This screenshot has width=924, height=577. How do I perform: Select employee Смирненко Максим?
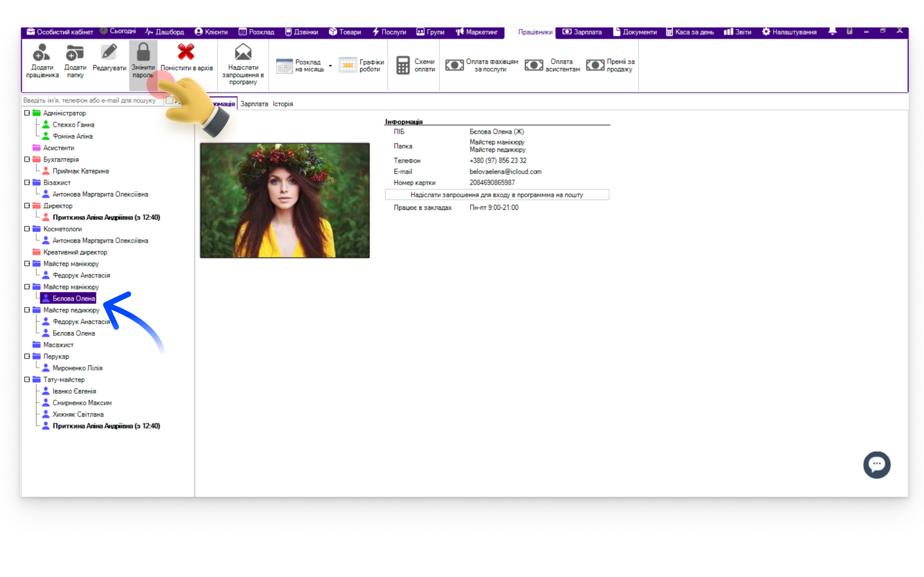tap(82, 403)
